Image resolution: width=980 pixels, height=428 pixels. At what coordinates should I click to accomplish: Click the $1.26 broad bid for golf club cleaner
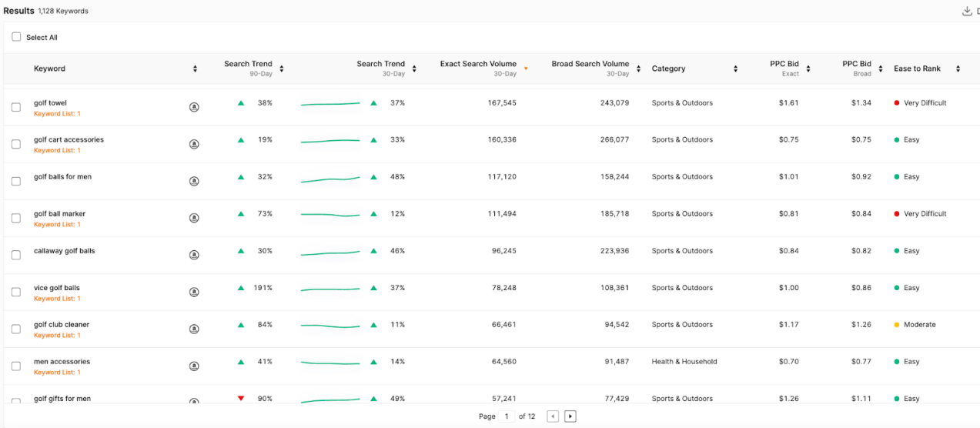tap(861, 325)
